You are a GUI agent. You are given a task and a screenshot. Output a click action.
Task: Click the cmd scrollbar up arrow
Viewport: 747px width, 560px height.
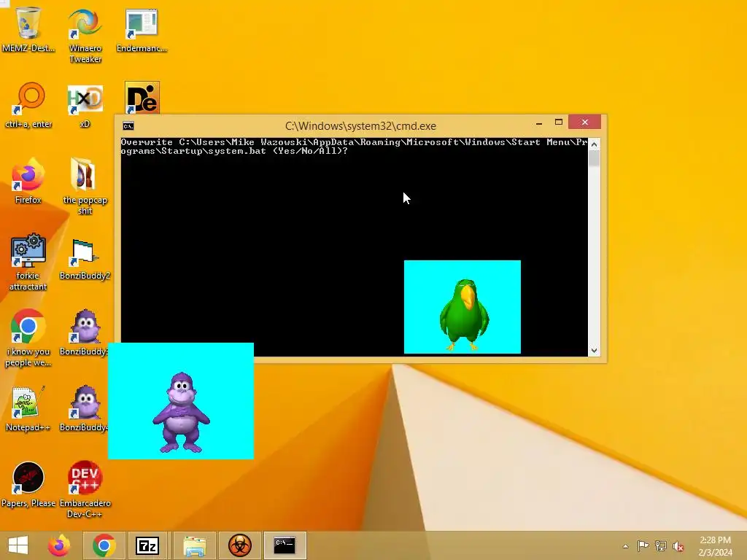pos(594,144)
